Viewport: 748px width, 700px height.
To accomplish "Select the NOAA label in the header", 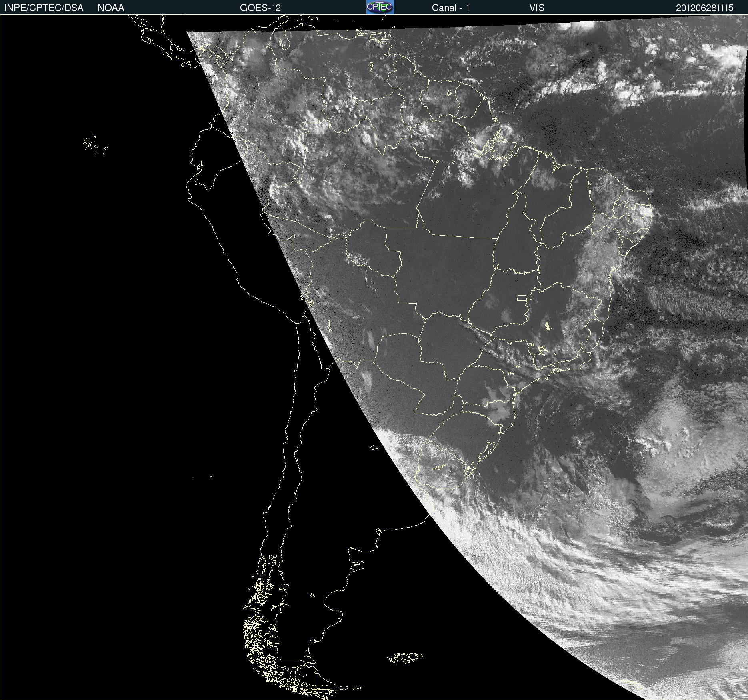I will click(111, 8).
